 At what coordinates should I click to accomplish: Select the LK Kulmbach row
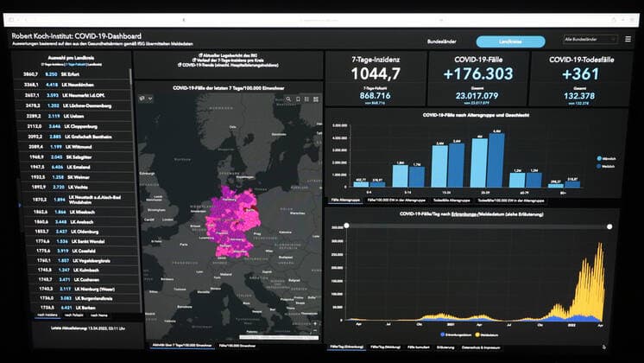click(85, 271)
